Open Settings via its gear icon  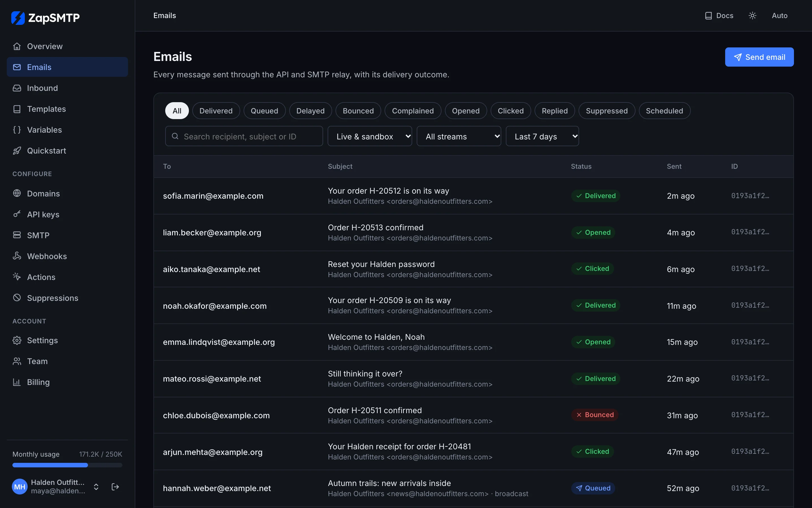click(17, 340)
